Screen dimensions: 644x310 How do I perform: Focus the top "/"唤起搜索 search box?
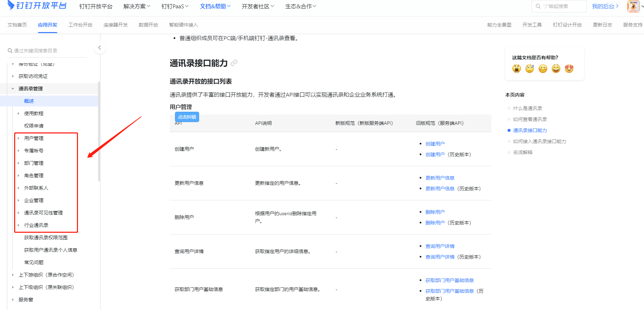(x=559, y=6)
